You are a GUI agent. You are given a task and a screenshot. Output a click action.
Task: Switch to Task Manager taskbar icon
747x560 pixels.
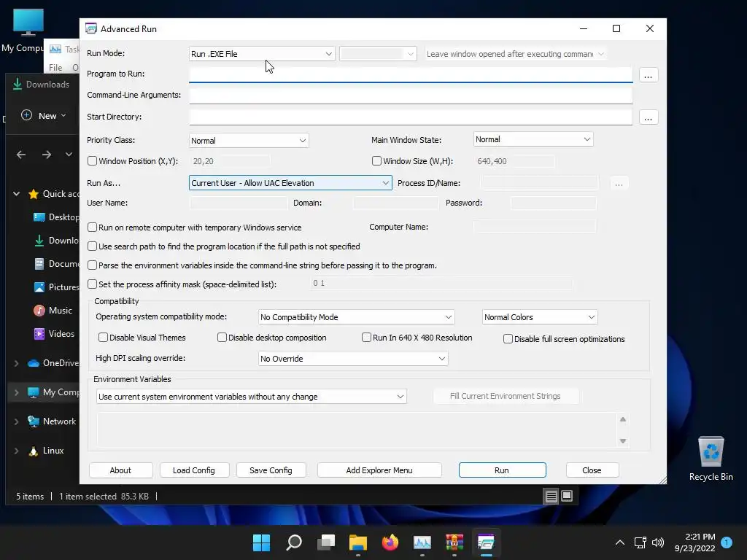[x=422, y=542]
